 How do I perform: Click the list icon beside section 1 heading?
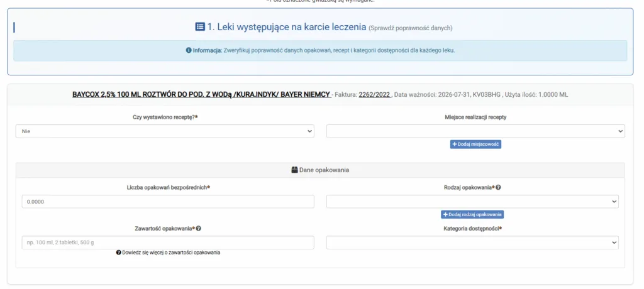coord(199,27)
